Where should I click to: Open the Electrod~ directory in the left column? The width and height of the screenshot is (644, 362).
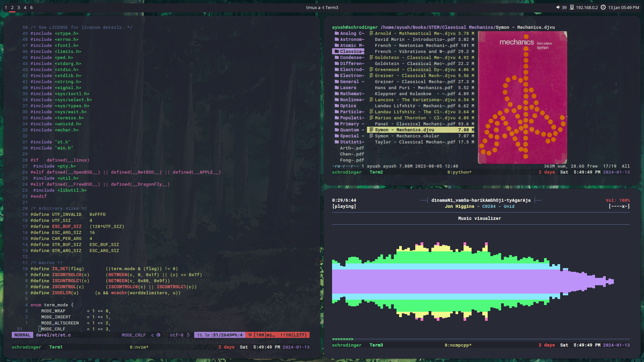pyautogui.click(x=352, y=69)
